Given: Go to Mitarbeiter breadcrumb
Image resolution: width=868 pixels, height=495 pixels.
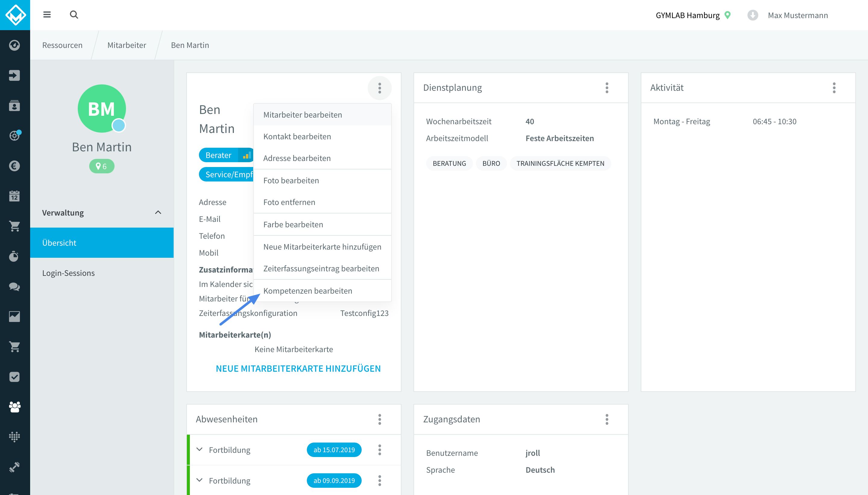Looking at the screenshot, I should (x=126, y=45).
